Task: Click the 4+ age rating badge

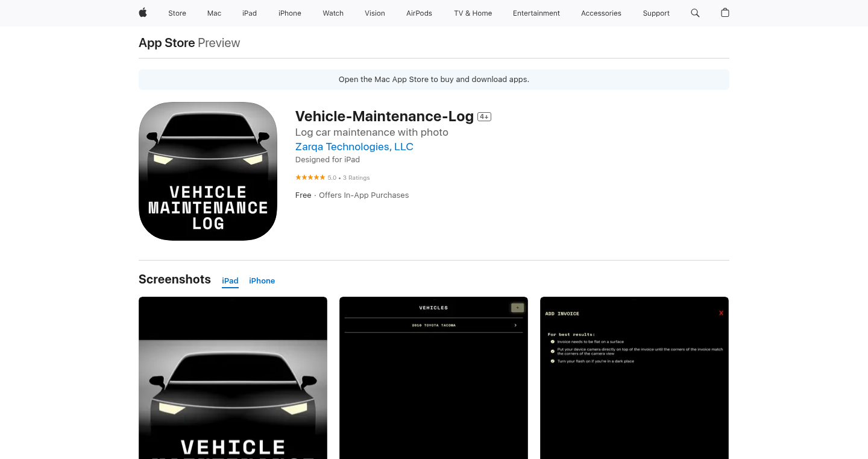Action: [484, 116]
